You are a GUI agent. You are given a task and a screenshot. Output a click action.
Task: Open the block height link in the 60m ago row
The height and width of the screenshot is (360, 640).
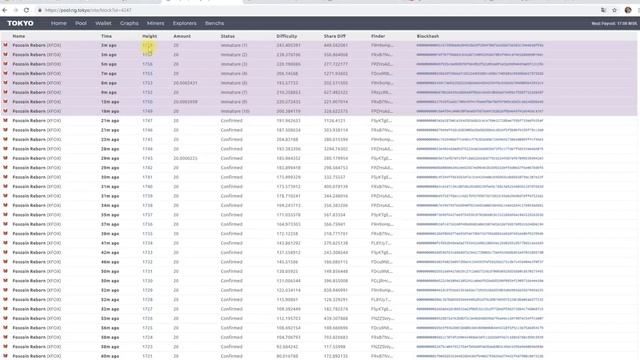tap(147, 356)
